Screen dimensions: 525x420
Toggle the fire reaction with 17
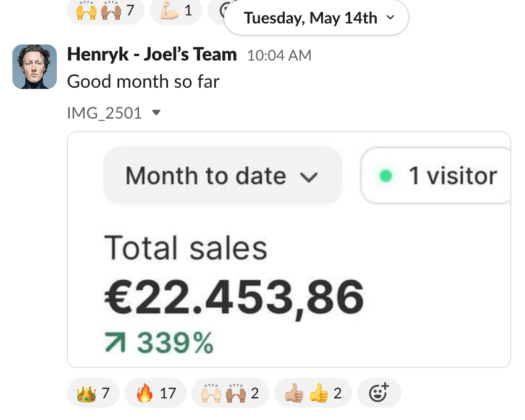(155, 393)
